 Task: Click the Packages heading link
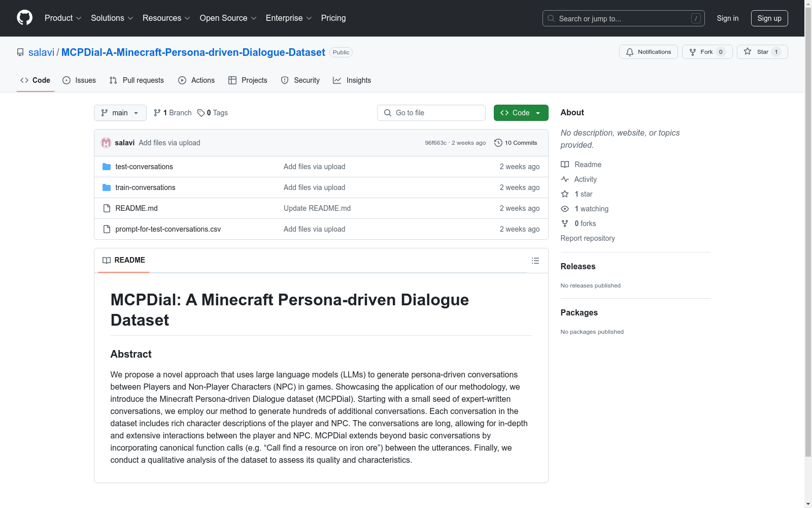579,312
